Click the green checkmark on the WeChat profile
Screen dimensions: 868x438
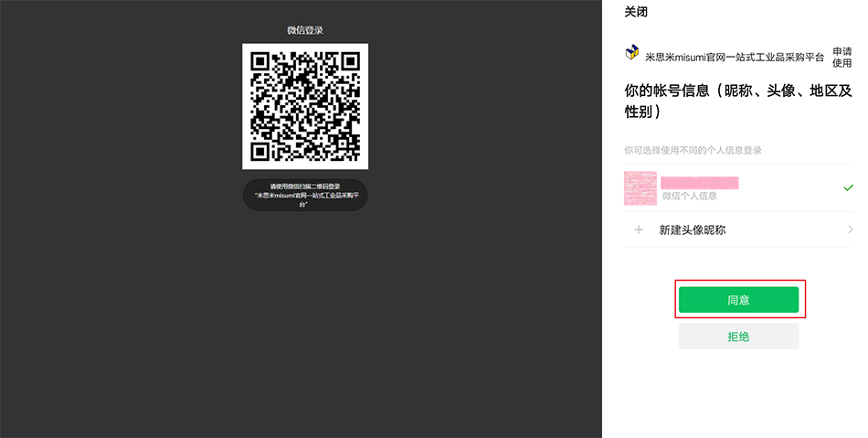coord(848,187)
